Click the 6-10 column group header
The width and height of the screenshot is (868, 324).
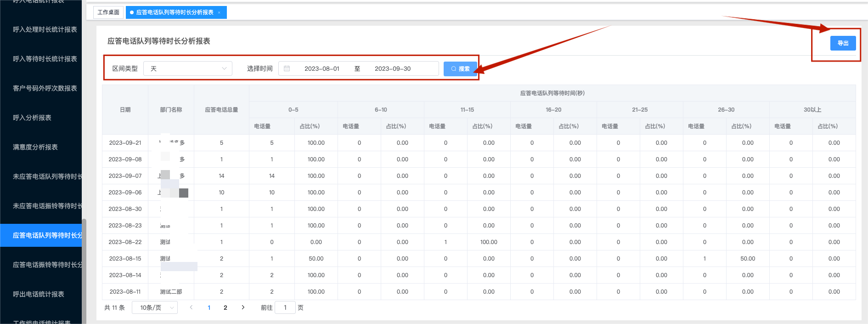tap(381, 110)
